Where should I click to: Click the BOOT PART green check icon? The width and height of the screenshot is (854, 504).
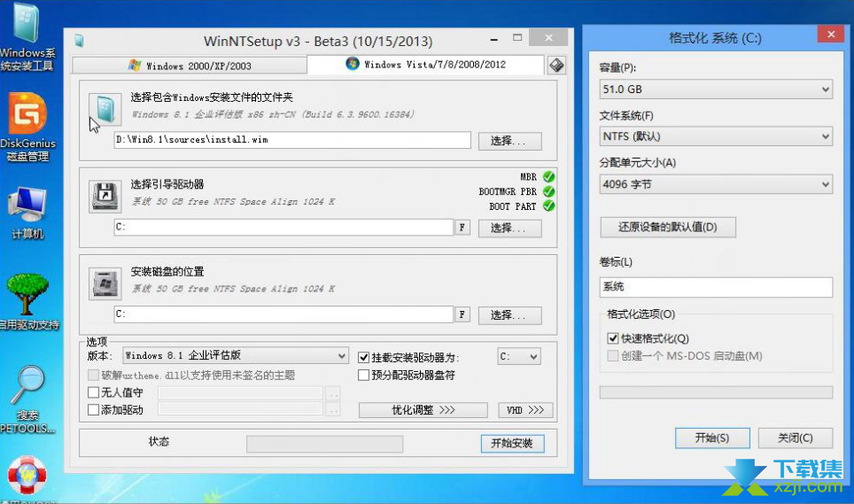tap(549, 205)
